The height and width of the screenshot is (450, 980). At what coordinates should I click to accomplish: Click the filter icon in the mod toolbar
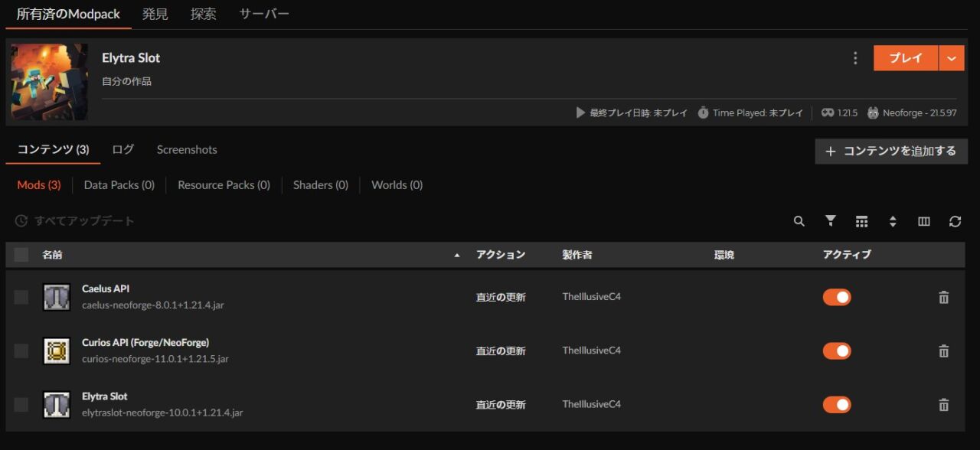(x=830, y=220)
